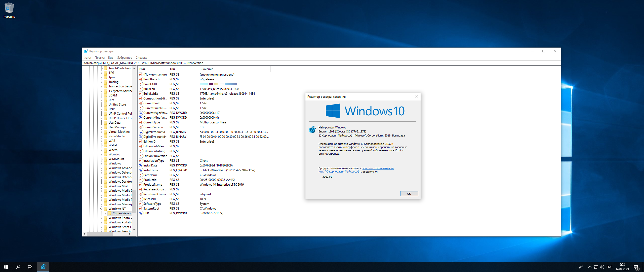Select the VisualStudio tree item

click(x=117, y=136)
